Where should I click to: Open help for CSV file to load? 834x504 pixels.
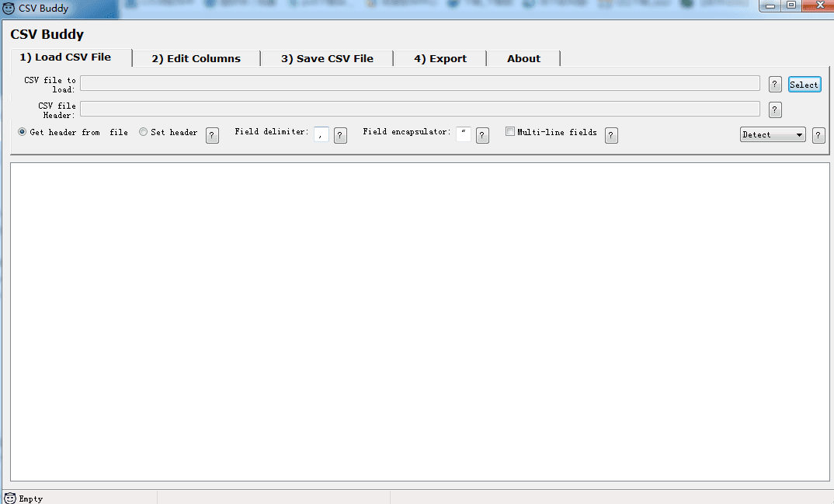[x=775, y=84]
